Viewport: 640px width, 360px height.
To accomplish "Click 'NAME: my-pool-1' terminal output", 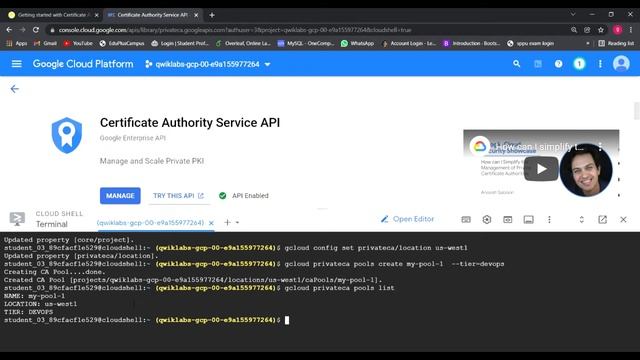I will pyautogui.click(x=34, y=296).
